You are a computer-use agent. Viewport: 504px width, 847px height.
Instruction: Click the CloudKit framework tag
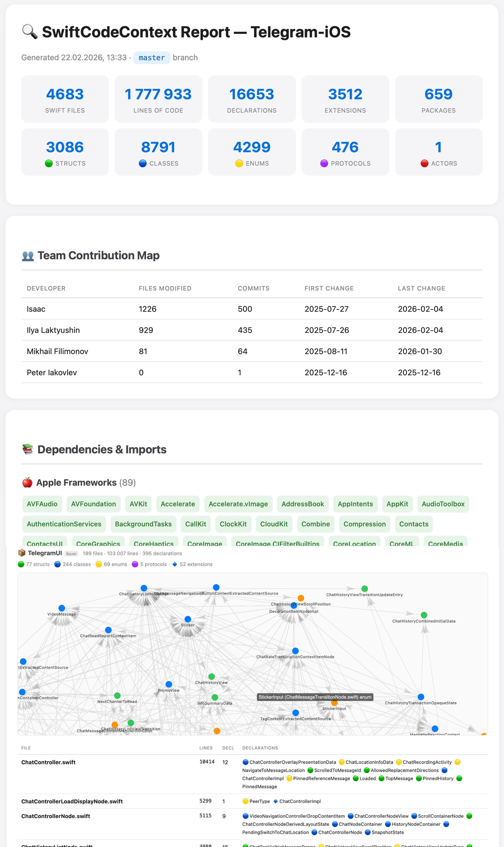point(274,524)
